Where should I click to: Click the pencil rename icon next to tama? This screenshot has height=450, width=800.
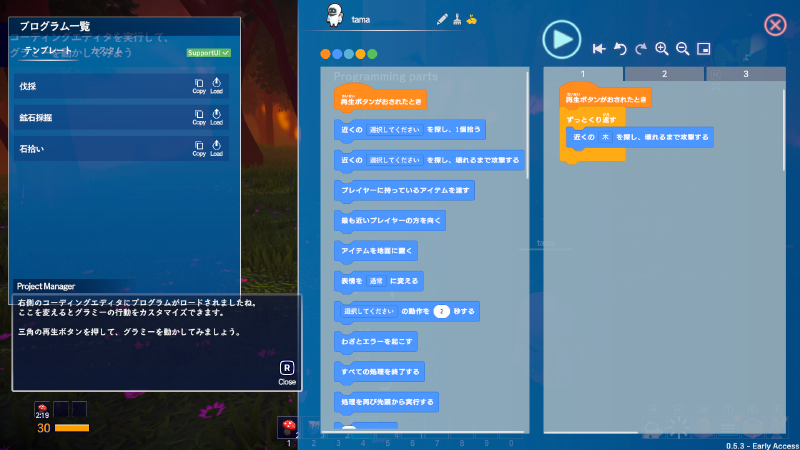click(x=442, y=19)
